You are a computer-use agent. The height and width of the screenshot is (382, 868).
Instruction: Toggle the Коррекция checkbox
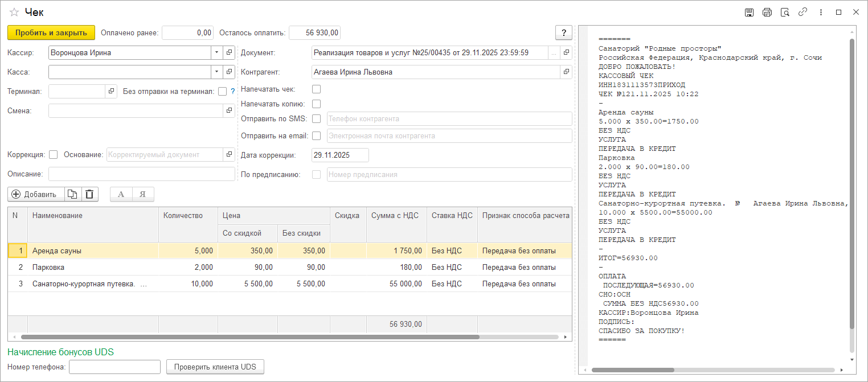(x=54, y=154)
